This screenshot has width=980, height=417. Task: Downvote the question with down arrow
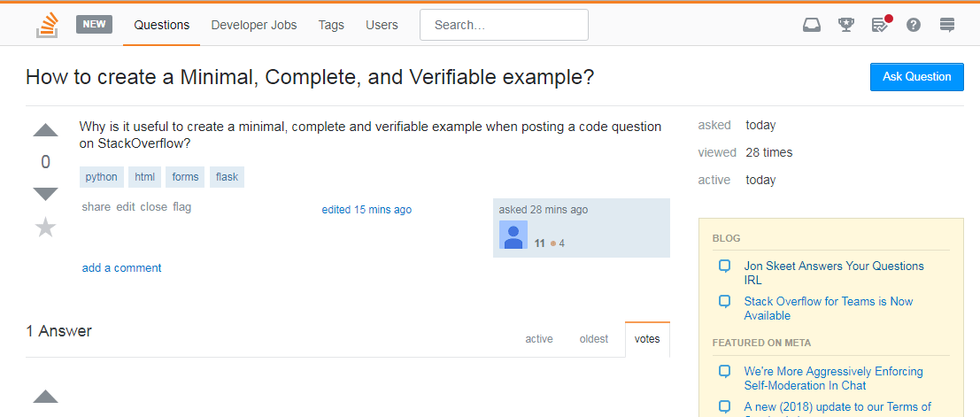coord(45,194)
